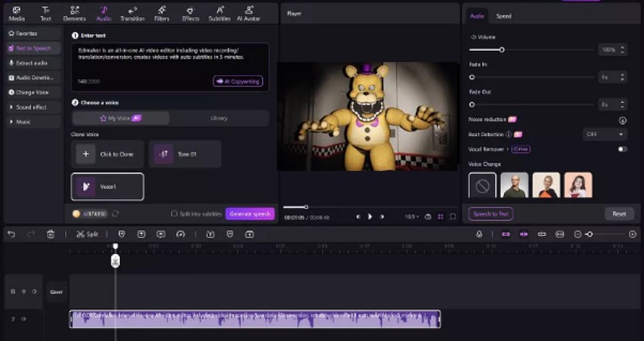Click the Split scissors tool
Image resolution: width=644 pixels, height=341 pixels.
(87, 234)
